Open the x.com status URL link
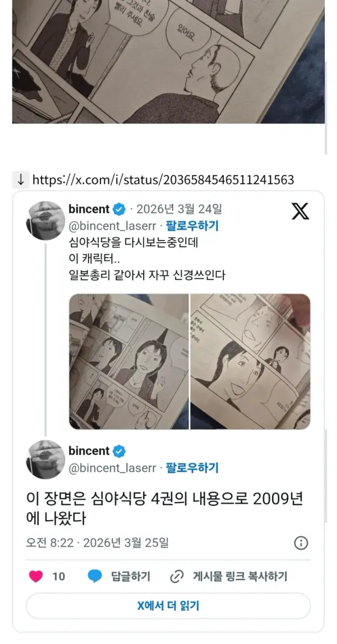Viewport: 337px width, 644px height. [163, 180]
